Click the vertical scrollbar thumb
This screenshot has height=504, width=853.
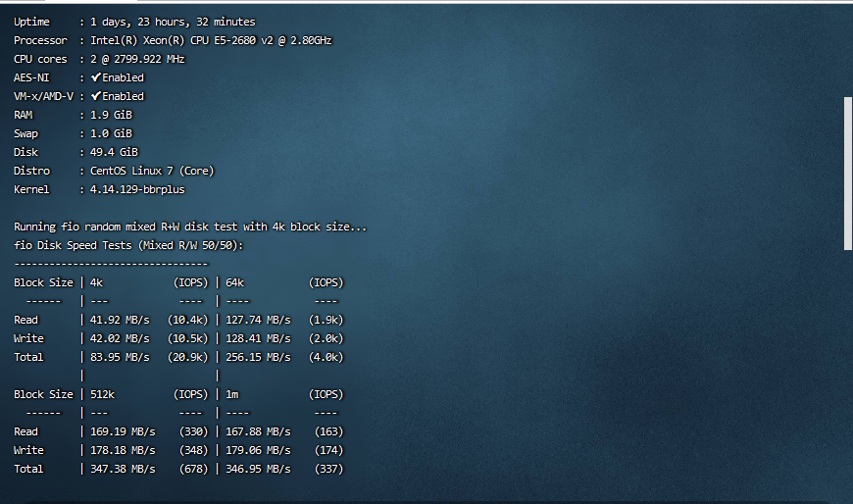point(847,173)
